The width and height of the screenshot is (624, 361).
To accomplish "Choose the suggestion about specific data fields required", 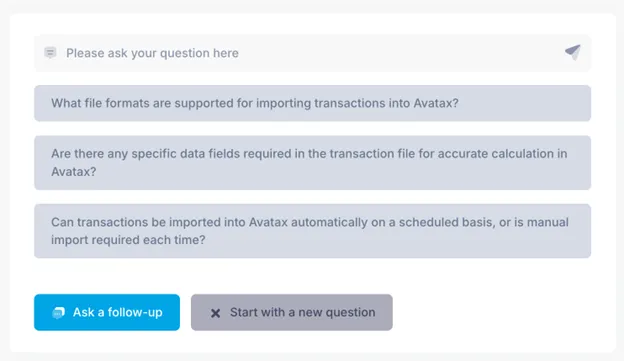I will 312,162.
